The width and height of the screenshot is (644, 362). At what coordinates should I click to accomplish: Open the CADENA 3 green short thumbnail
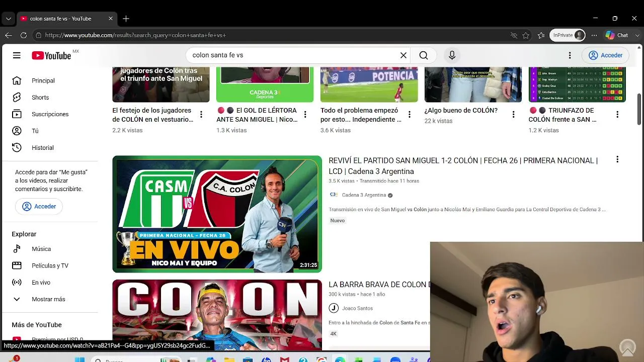(265, 84)
